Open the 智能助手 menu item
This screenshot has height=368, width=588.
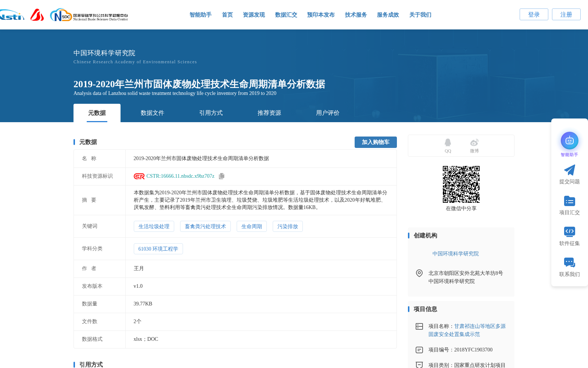(x=201, y=15)
